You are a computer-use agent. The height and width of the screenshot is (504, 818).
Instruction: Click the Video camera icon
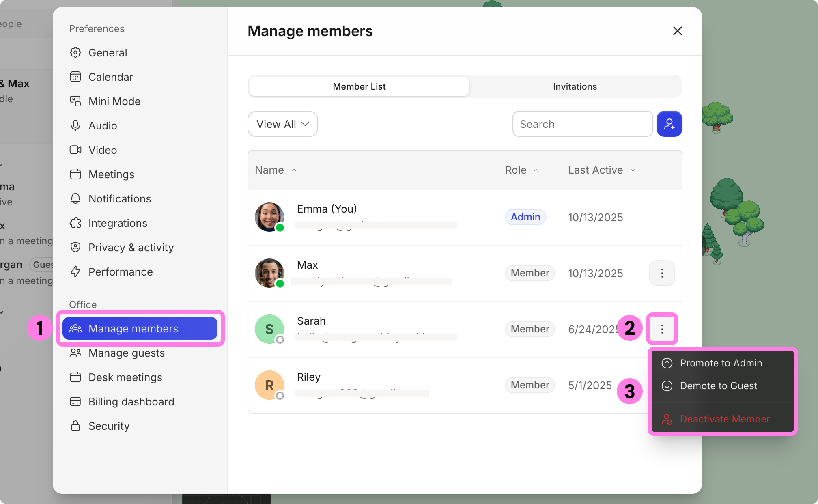[x=75, y=150]
